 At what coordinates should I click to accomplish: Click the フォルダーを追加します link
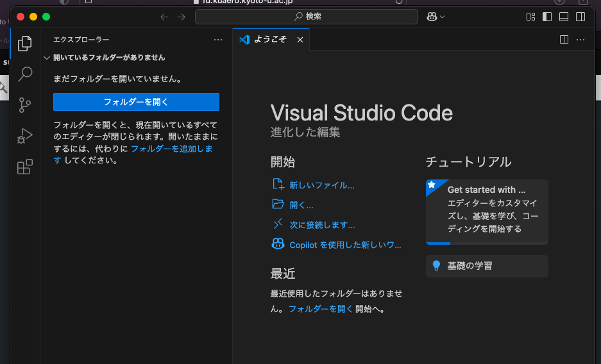[x=171, y=149]
